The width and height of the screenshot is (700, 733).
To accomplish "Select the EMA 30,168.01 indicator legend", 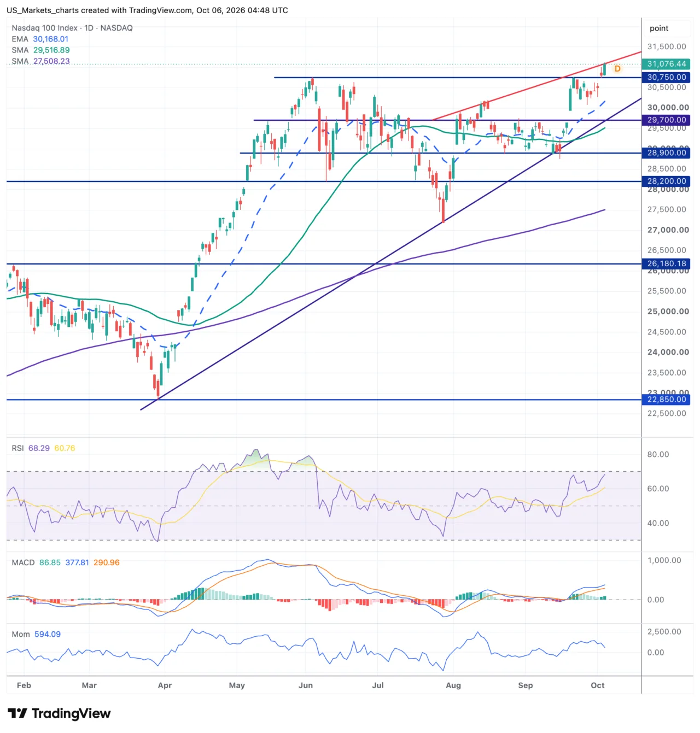I will pyautogui.click(x=40, y=39).
